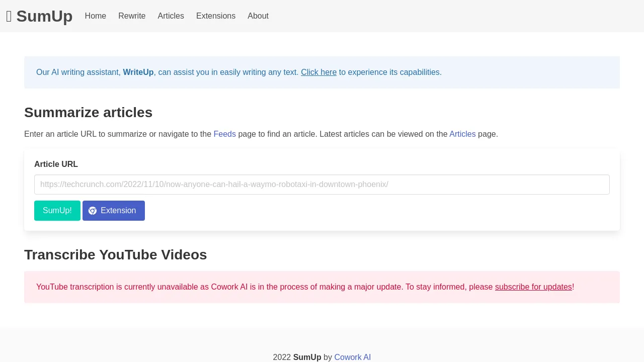Click the Chrome icon on Extension button
Screen dimensions: 644x362
pos(93,211)
